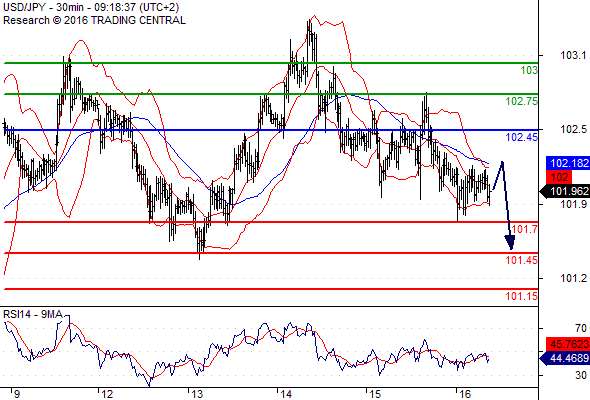Click the red 101.7 support label

(525, 229)
